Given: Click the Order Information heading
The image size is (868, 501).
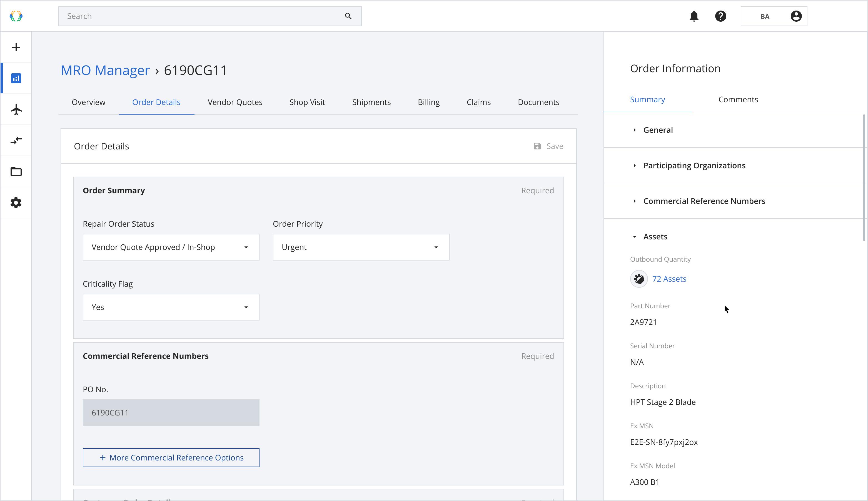Looking at the screenshot, I should [675, 69].
